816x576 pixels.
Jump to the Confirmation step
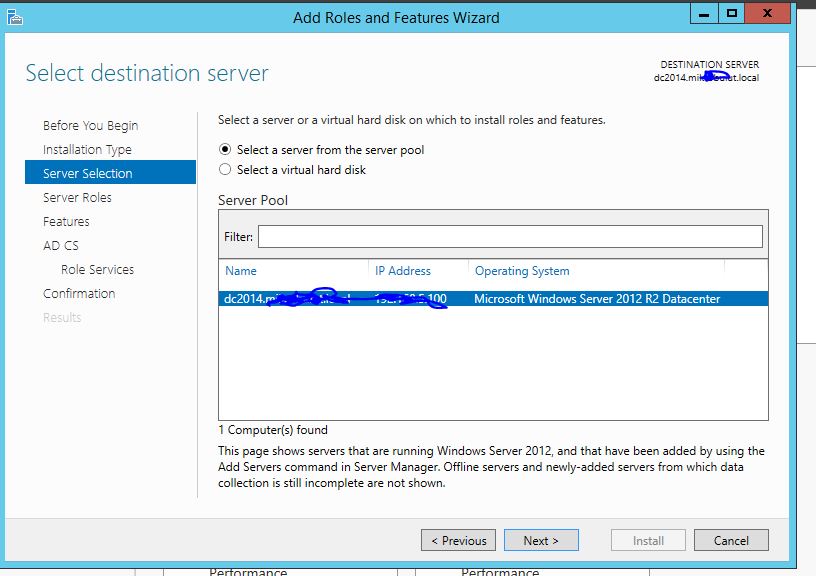(79, 293)
